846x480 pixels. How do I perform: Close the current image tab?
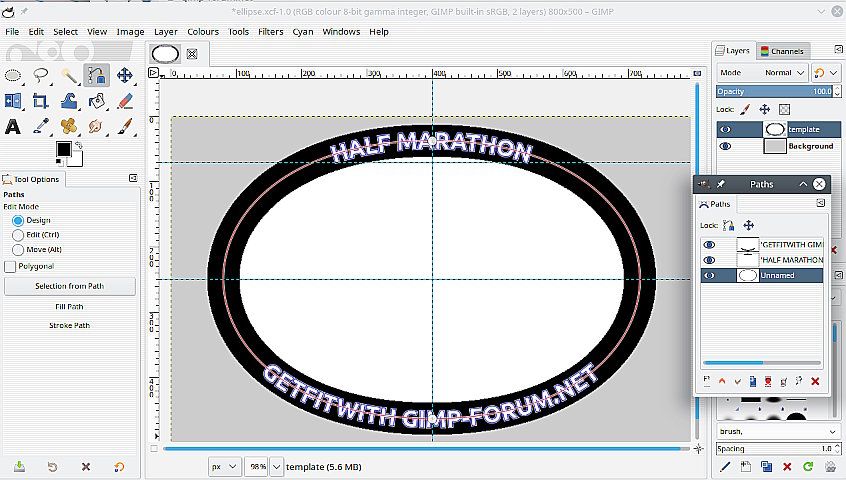coord(192,53)
